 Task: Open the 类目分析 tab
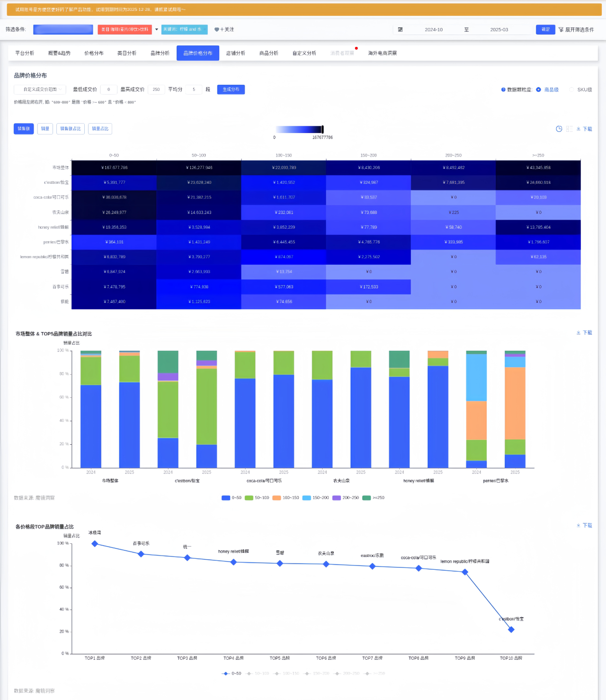coord(127,53)
